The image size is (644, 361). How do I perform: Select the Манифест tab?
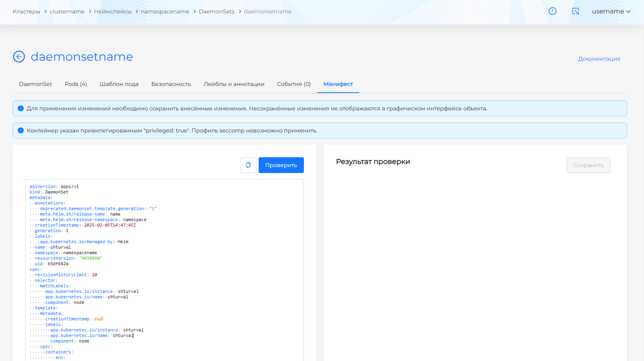(338, 84)
